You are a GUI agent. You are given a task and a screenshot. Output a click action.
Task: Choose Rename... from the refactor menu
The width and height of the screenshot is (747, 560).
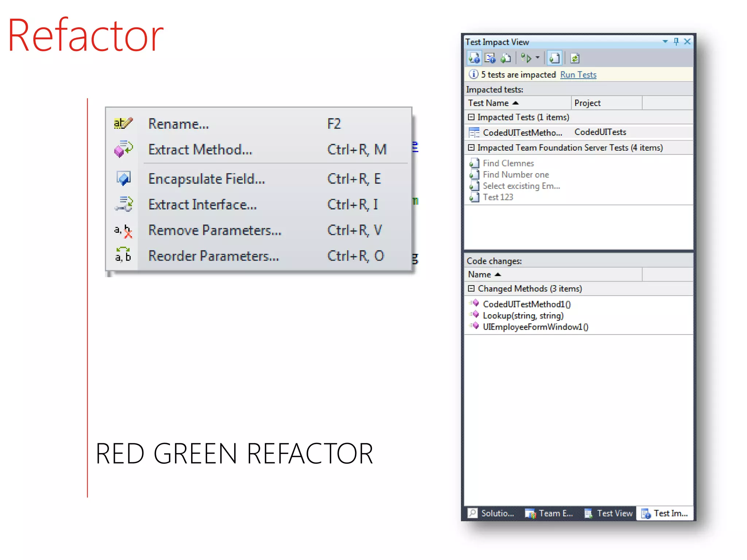[x=259, y=124]
